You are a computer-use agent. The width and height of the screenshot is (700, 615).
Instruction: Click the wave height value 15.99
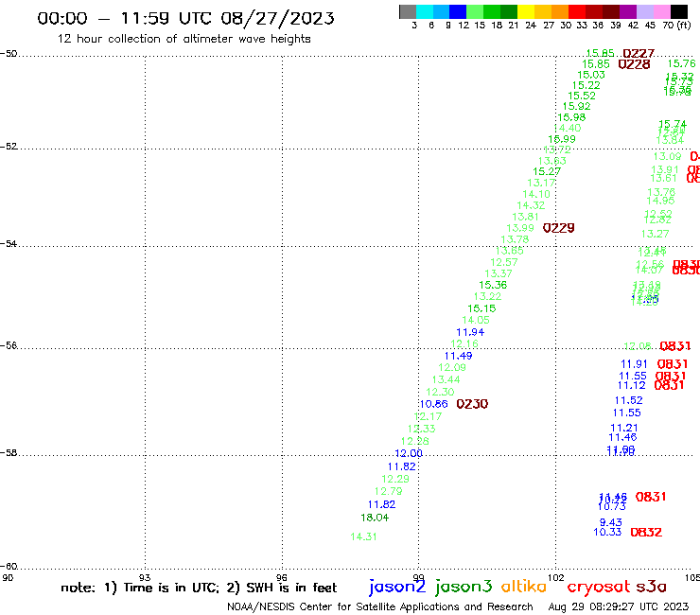(x=562, y=139)
